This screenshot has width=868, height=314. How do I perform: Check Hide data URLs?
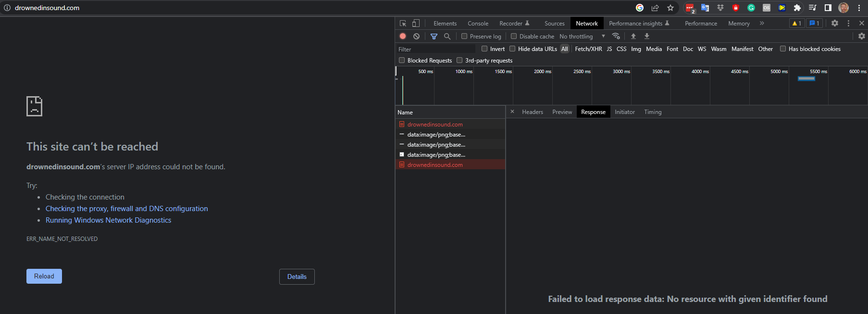pyautogui.click(x=512, y=49)
